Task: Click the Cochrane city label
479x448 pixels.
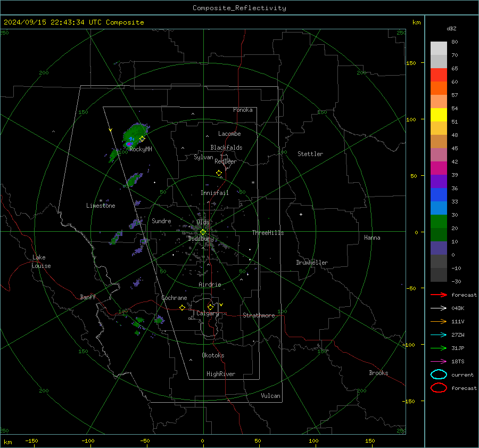Action: click(x=174, y=298)
